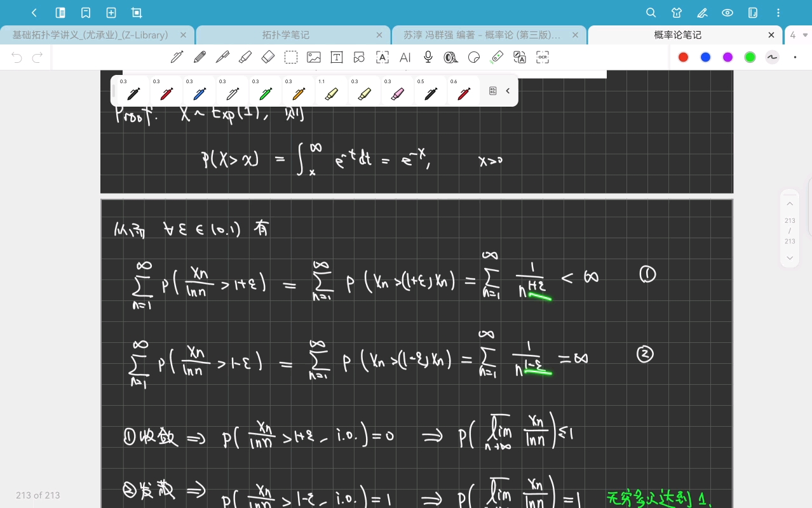The image size is (812, 508).
Task: Open the stroke thickness dot selector
Action: point(795,57)
